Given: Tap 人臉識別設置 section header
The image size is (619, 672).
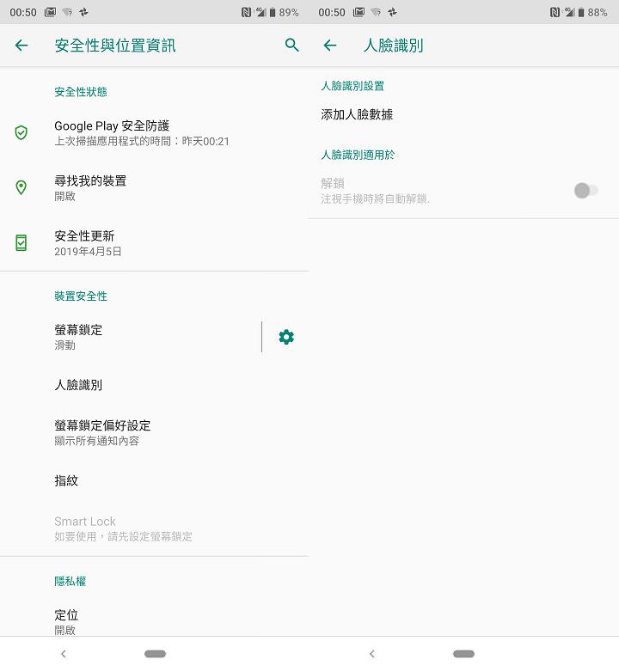Looking at the screenshot, I should [352, 86].
